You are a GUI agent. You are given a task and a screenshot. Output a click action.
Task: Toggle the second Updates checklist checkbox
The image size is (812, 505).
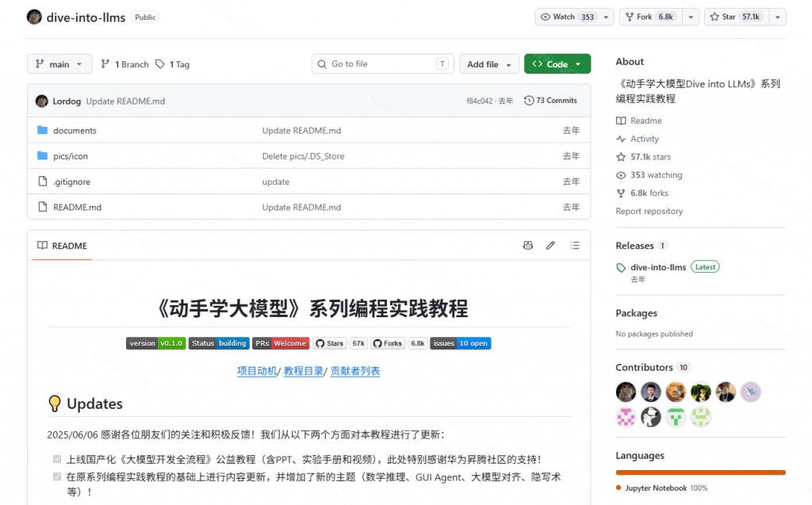[x=57, y=477]
